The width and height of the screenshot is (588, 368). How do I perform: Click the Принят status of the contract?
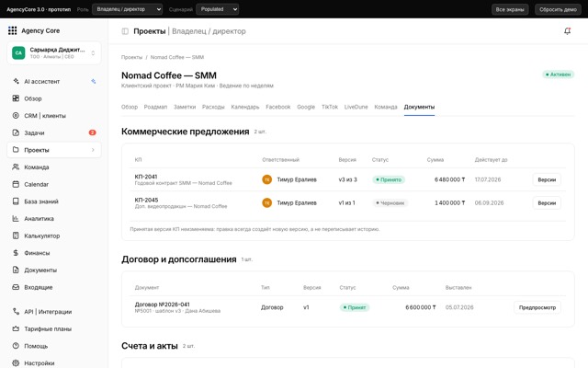click(355, 307)
